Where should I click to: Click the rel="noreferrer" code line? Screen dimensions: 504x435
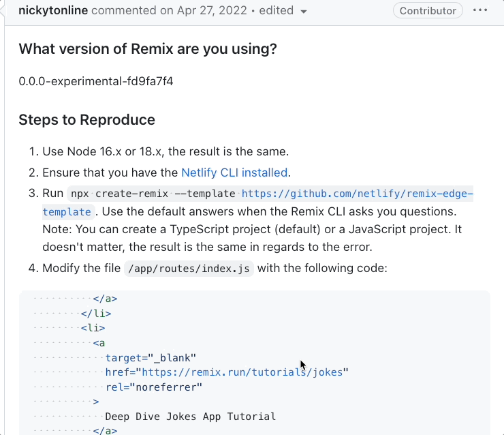(154, 387)
